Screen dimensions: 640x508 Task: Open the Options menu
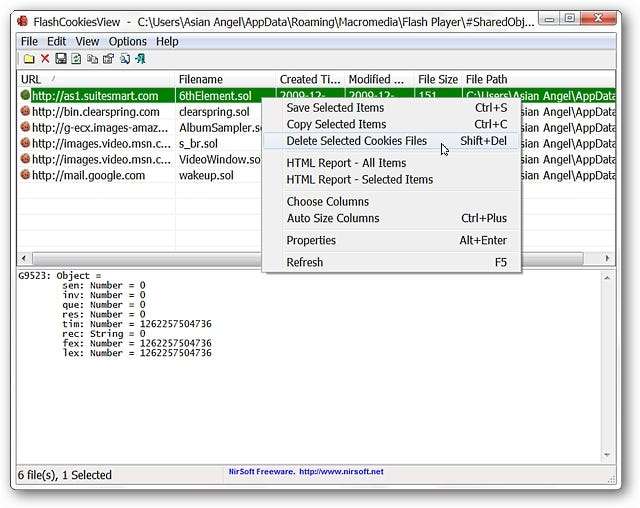tap(127, 41)
